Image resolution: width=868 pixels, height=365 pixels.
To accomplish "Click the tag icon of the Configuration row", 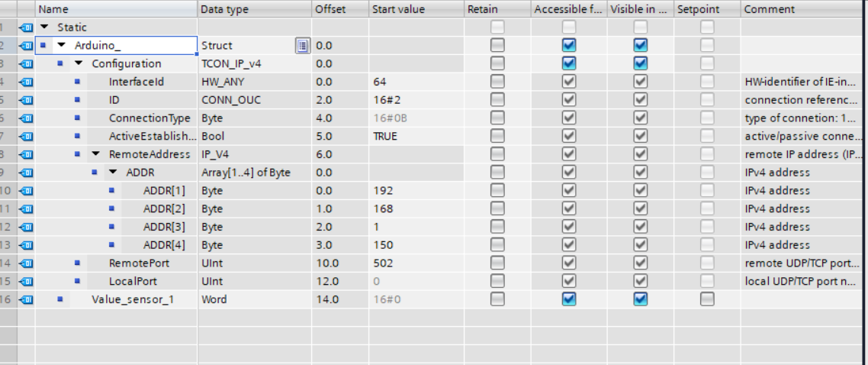I will [x=26, y=63].
